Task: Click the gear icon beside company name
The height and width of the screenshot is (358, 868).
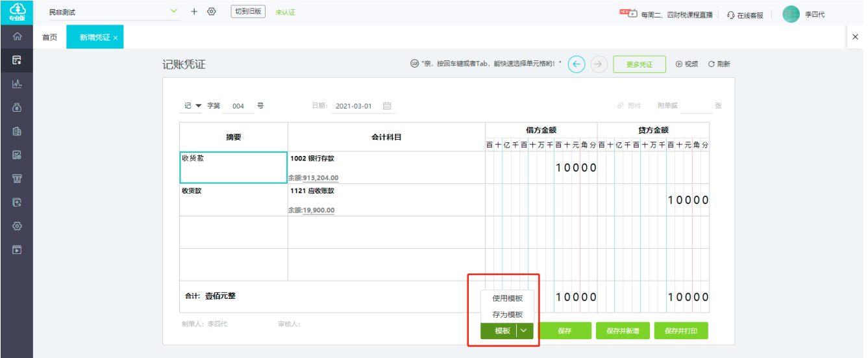Action: pos(211,12)
